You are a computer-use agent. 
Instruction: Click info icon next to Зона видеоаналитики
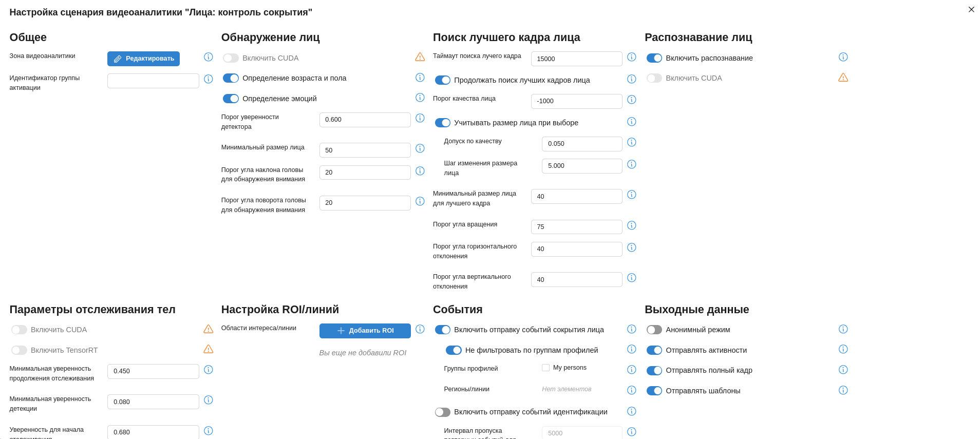(208, 57)
